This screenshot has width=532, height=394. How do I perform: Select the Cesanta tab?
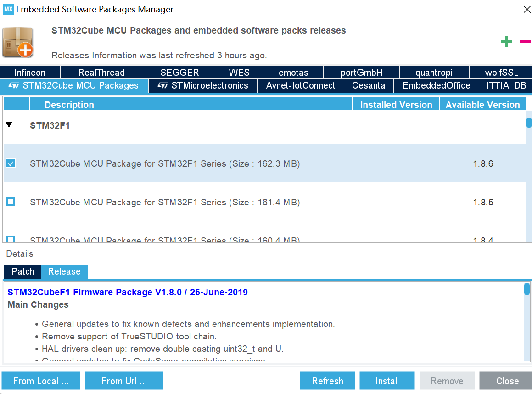point(369,85)
